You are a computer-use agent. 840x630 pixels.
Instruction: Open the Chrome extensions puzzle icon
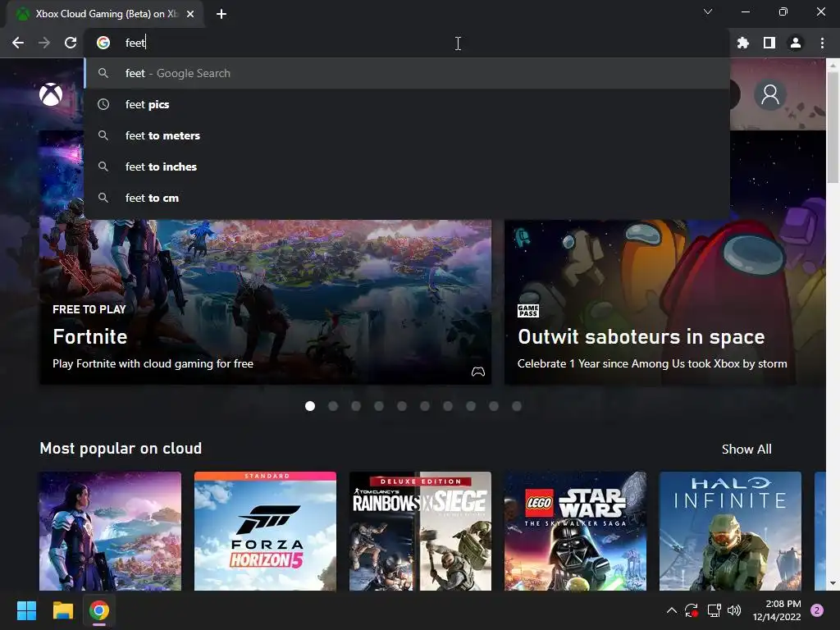click(x=743, y=43)
